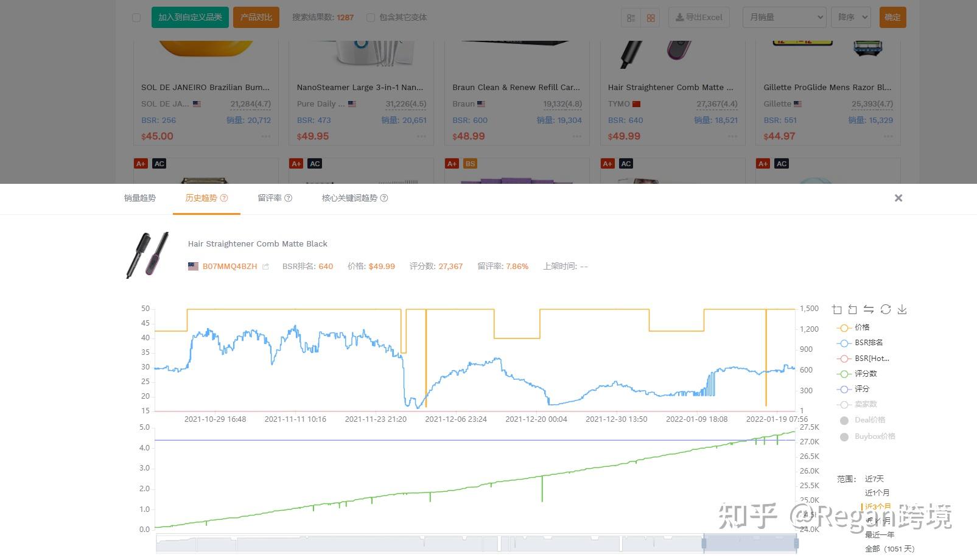Click the 留评率 7.86% value in panel header
This screenshot has width=977, height=560.
coord(517,267)
